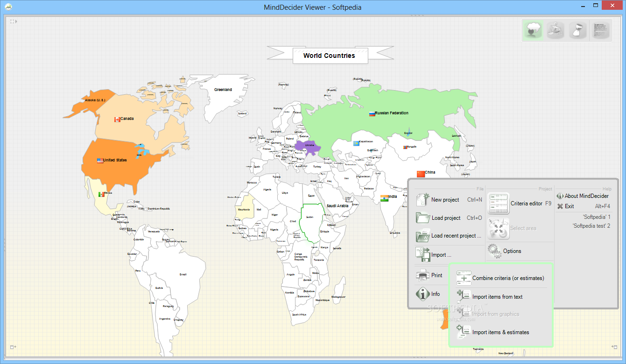Click the Madagascar label

338,297
